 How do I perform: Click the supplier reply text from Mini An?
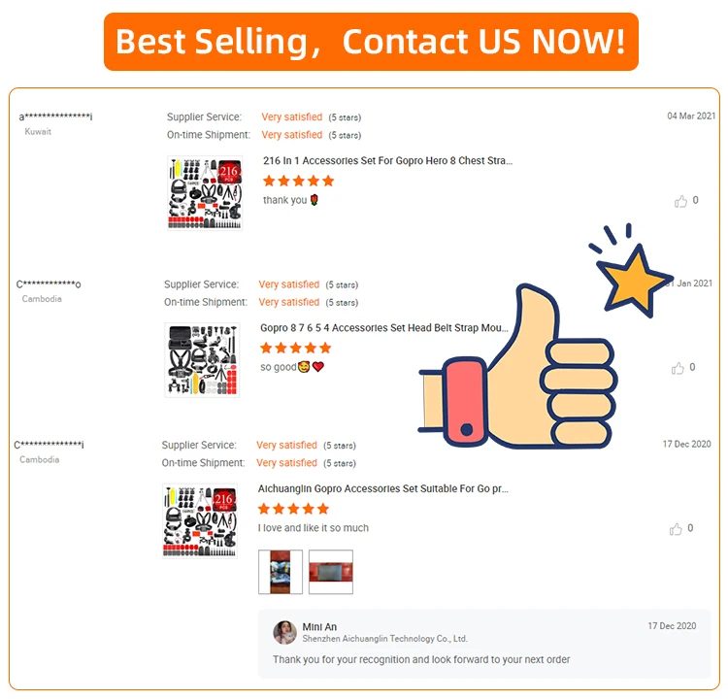421,660
